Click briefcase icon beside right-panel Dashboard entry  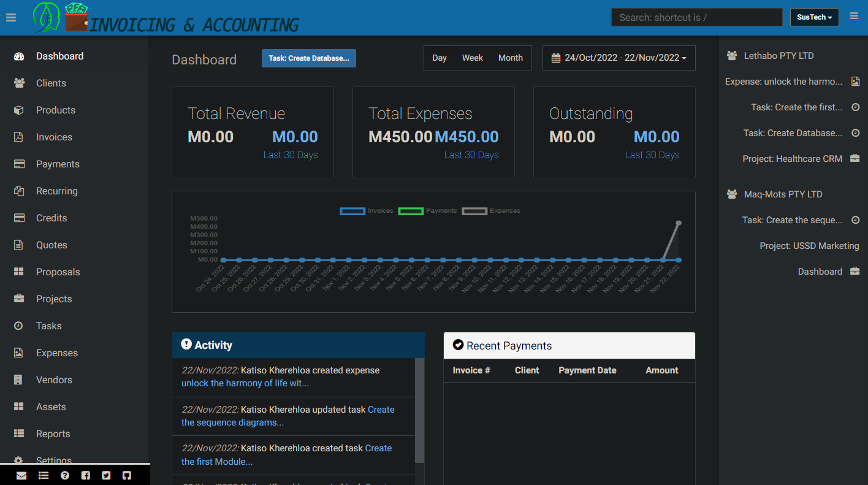coord(855,272)
